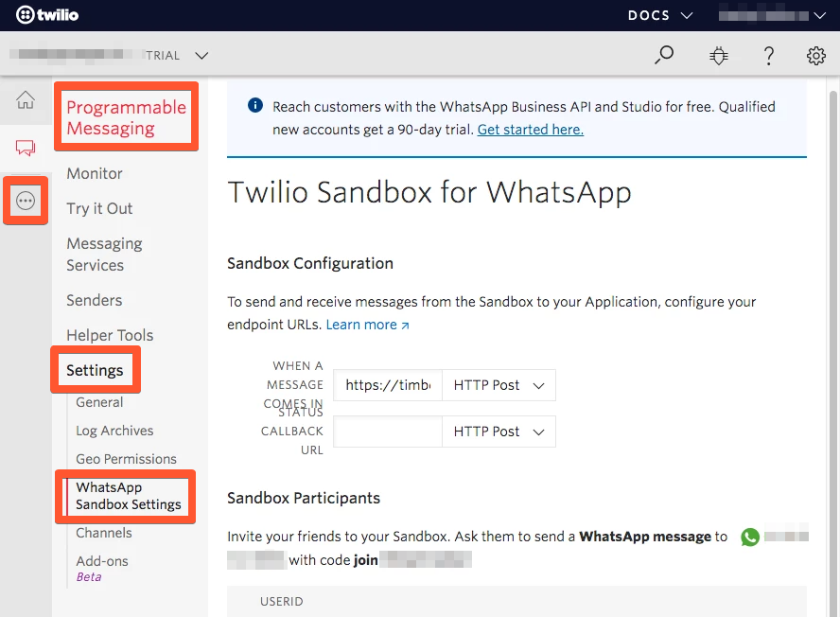Open Programmable Messaging heading
This screenshot has width=840, height=617.
tap(127, 117)
